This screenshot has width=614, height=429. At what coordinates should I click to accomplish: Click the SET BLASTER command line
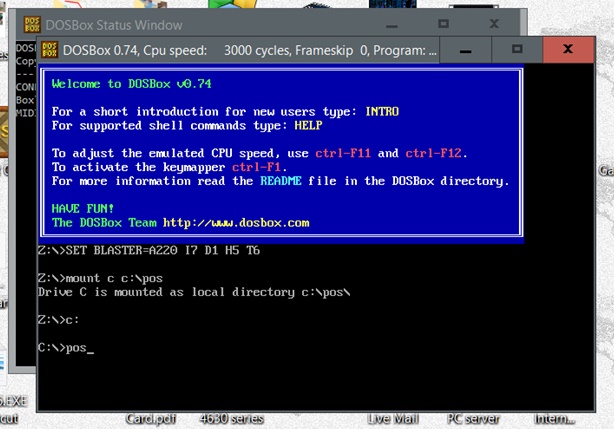[x=148, y=250]
